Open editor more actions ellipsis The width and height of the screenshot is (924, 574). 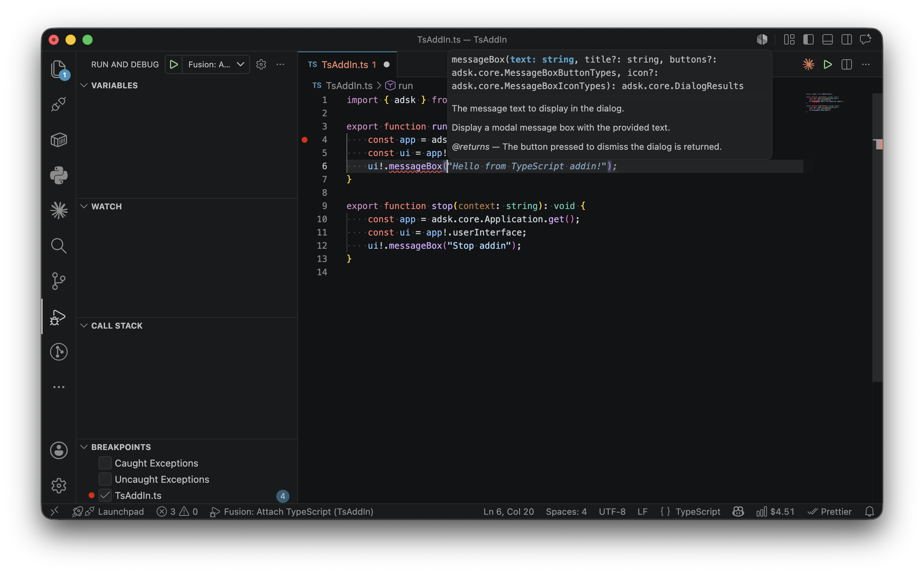866,64
